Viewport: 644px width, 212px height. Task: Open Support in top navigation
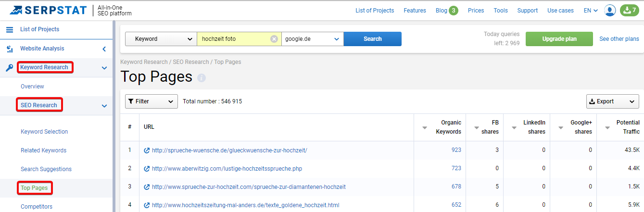click(528, 11)
